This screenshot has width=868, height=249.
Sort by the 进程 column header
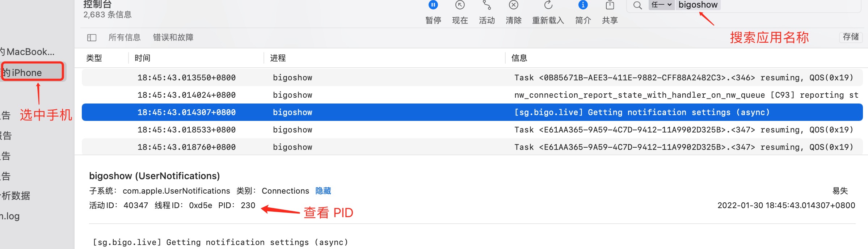coord(278,58)
